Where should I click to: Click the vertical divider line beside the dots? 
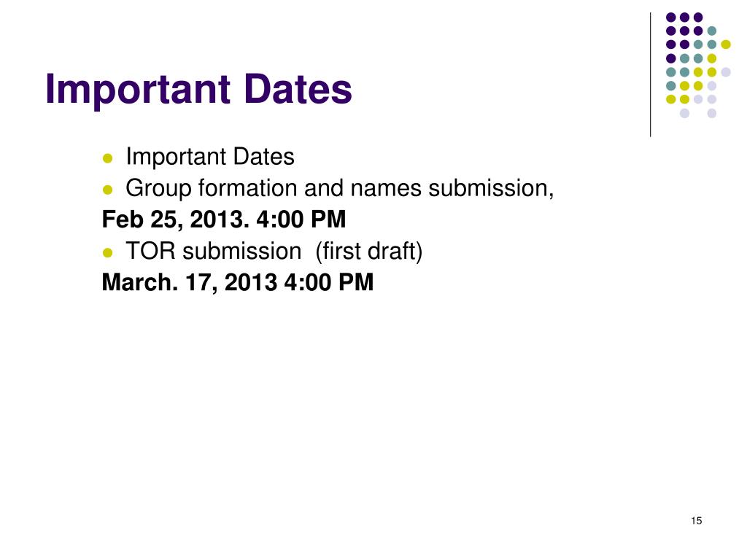pyautogui.click(x=650, y=75)
